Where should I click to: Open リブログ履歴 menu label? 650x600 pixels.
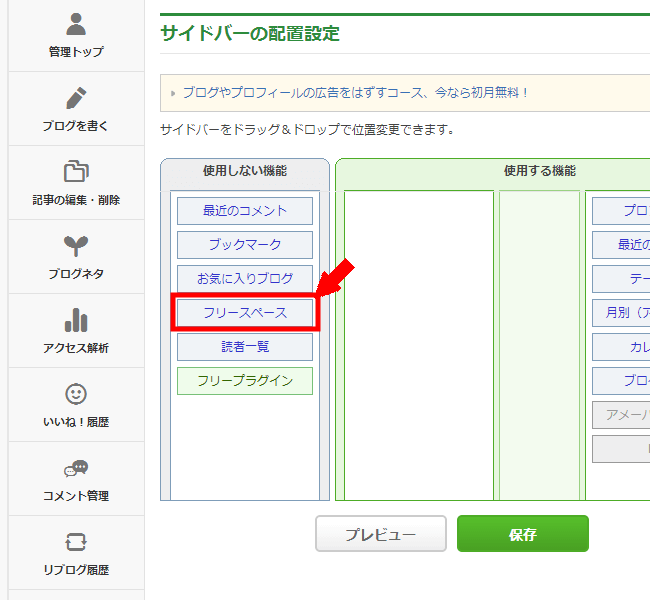[76, 570]
